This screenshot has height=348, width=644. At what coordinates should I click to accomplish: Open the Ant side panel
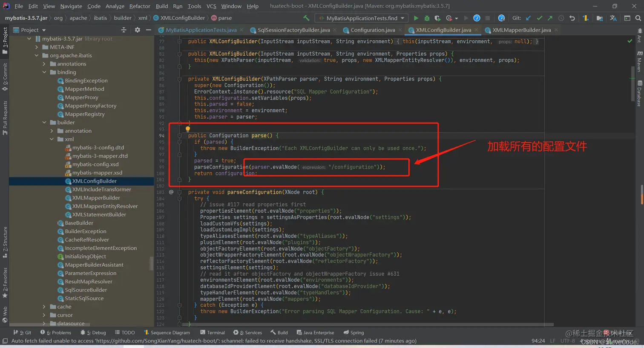pyautogui.click(x=639, y=36)
